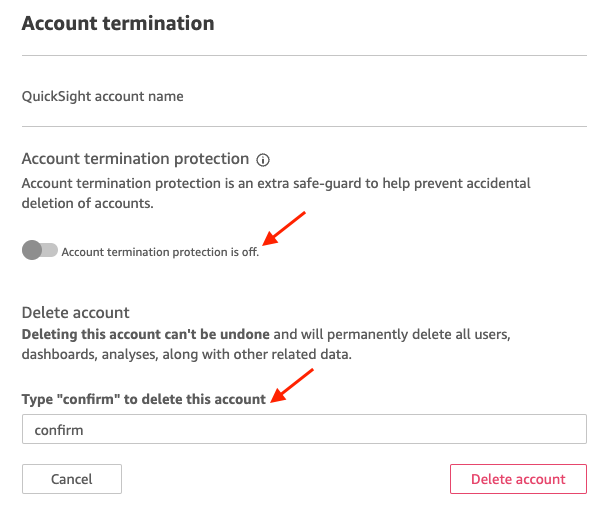
Task: Click the red arrow pointing at protection status
Action: pos(284,229)
